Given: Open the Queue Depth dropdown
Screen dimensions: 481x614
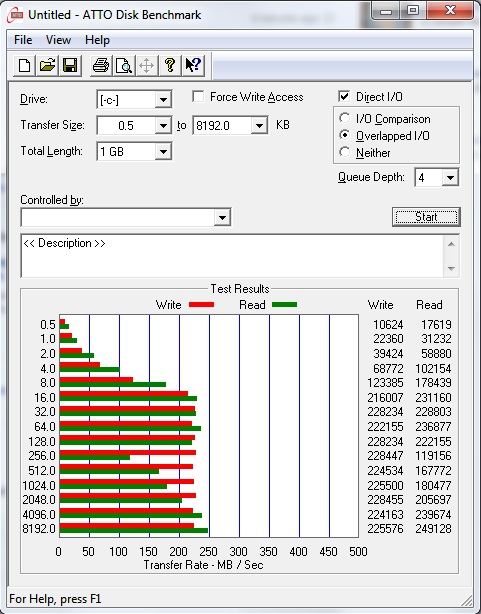Looking at the screenshot, I should pyautogui.click(x=450, y=178).
